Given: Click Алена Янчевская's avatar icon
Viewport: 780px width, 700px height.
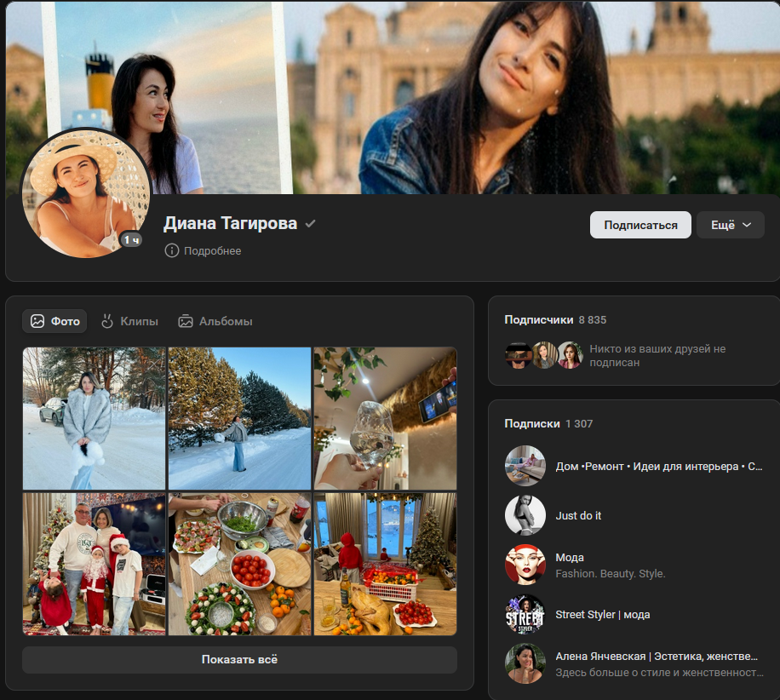Looking at the screenshot, I should click(525, 663).
